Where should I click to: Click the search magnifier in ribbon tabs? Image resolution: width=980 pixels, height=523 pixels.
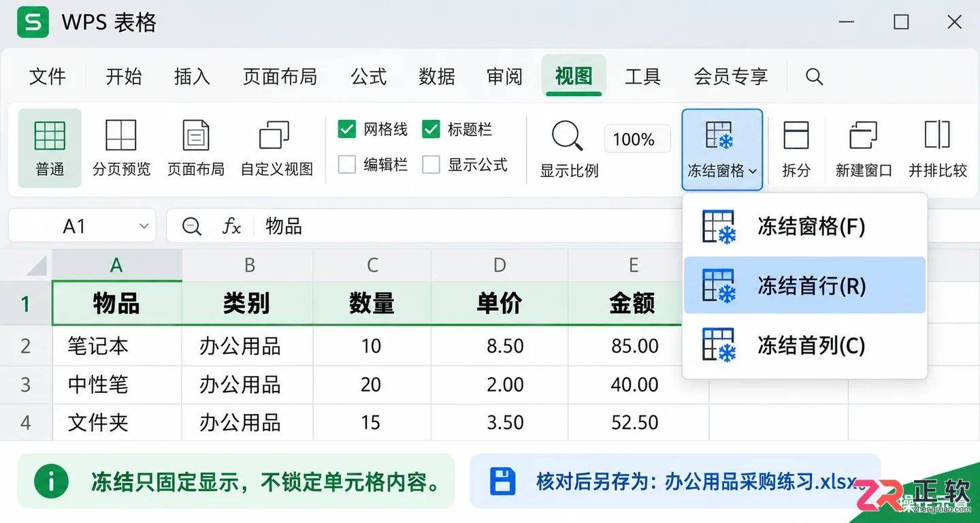814,76
